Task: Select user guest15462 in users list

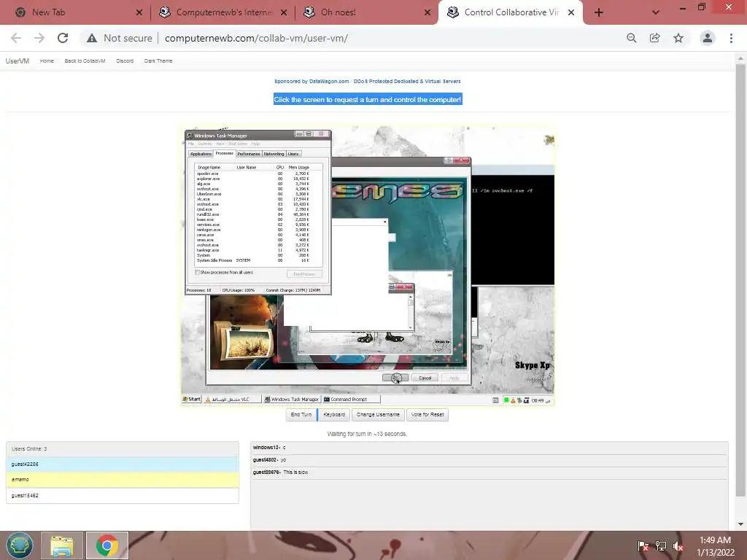Action: [x=123, y=496]
